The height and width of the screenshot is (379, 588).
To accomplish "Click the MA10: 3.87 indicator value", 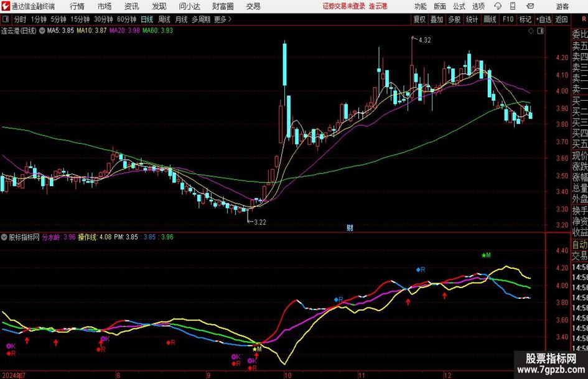I will coord(91,30).
